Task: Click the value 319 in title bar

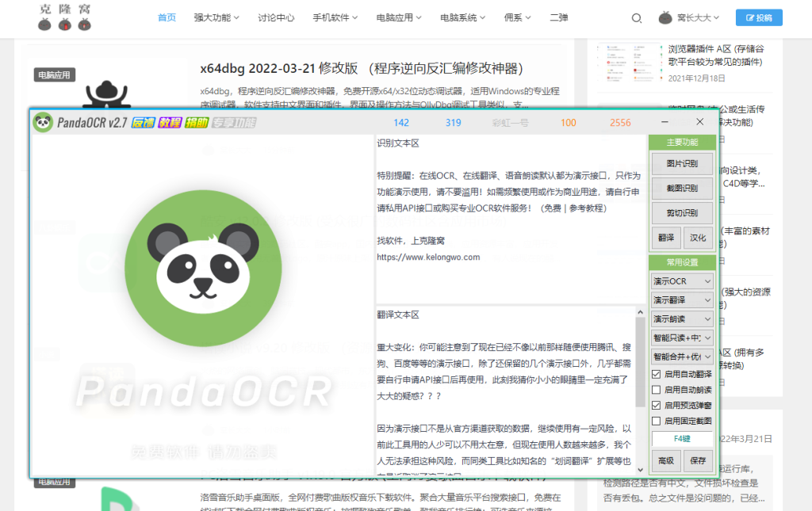Action: tap(453, 123)
